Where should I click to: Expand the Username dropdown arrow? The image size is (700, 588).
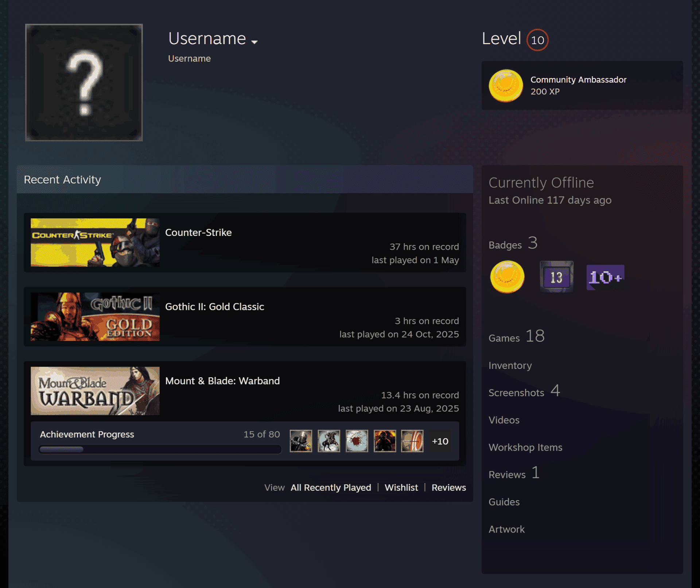(254, 42)
